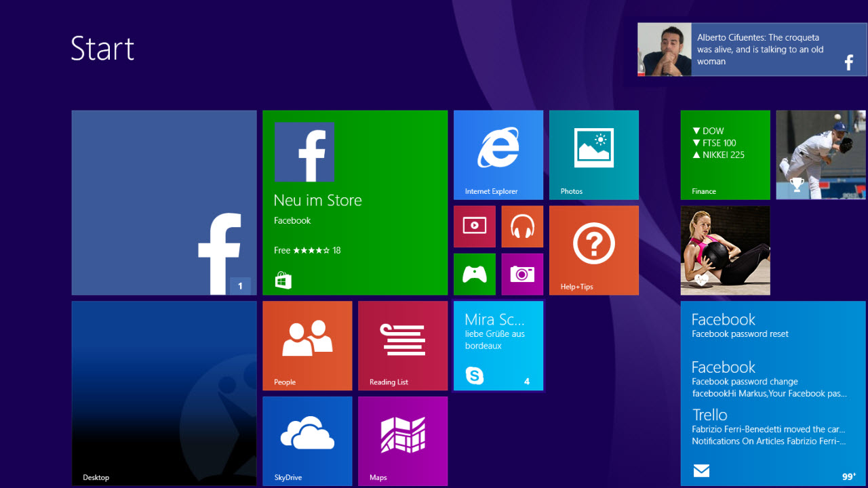Click Alberto Cifuentes profile photo in notification
Viewport: 868px width, 488px height.
point(665,49)
